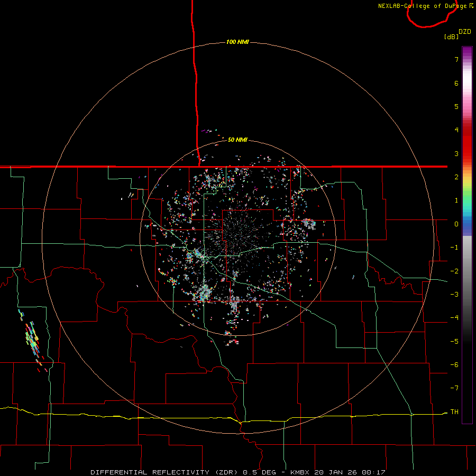Click the 4 value on the scale
This screenshot has width=476, height=476.
(x=456, y=130)
